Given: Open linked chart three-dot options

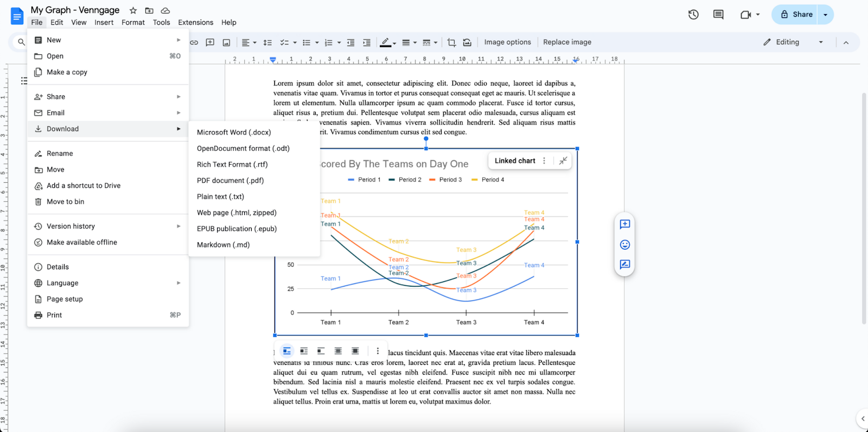Looking at the screenshot, I should tap(544, 160).
